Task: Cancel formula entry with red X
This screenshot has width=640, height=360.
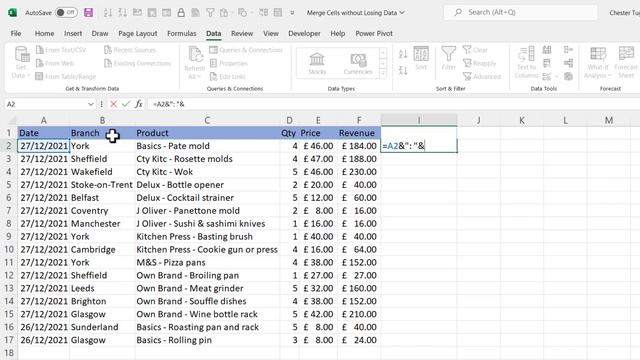Action: pyautogui.click(x=113, y=104)
